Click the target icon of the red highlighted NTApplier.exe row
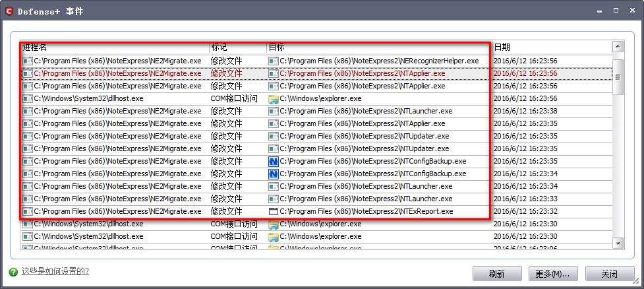The height and width of the screenshot is (289, 644). point(273,74)
